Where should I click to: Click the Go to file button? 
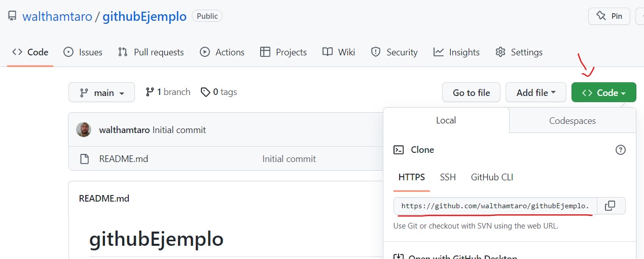click(x=472, y=92)
